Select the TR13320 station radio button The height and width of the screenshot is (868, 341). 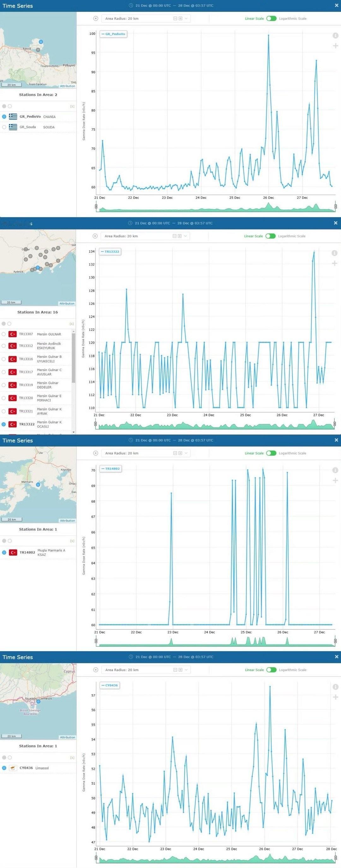[4, 398]
